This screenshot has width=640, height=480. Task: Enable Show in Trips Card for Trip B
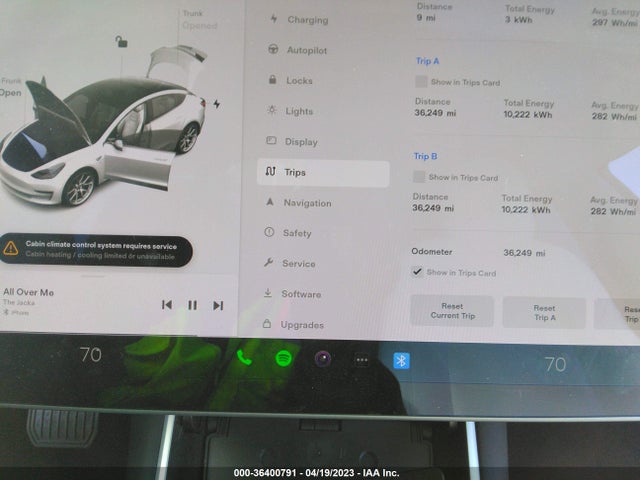419,177
